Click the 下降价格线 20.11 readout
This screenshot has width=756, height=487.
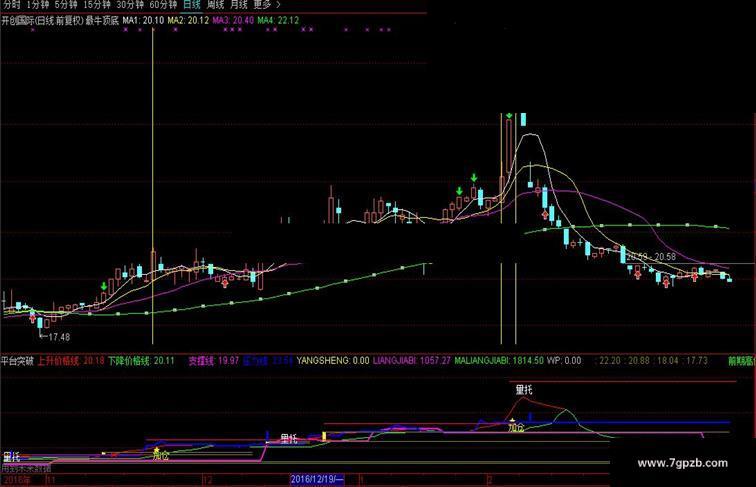141,360
